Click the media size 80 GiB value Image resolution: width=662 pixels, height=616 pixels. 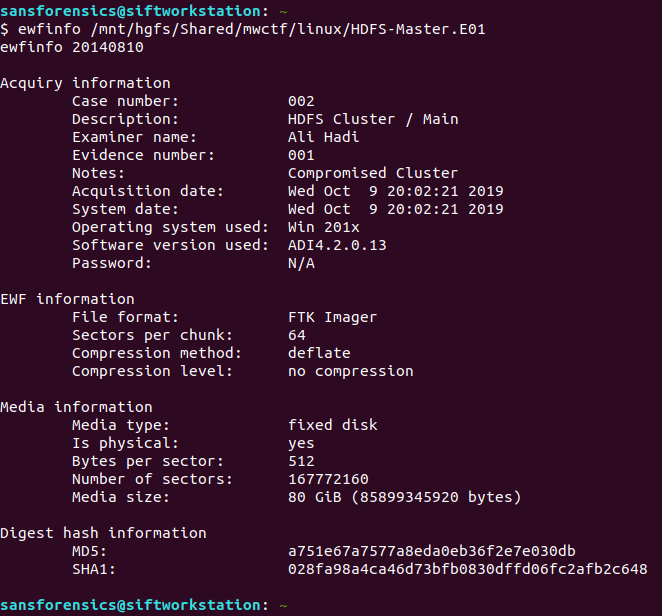pos(404,497)
